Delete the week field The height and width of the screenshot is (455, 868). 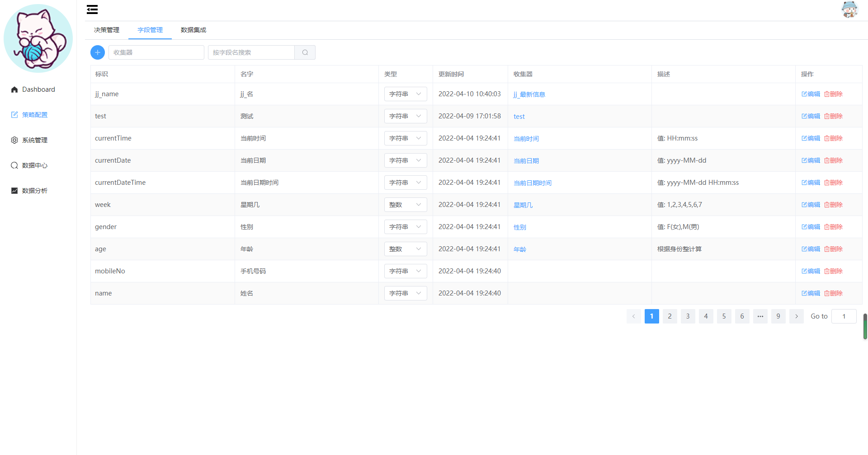pos(833,205)
